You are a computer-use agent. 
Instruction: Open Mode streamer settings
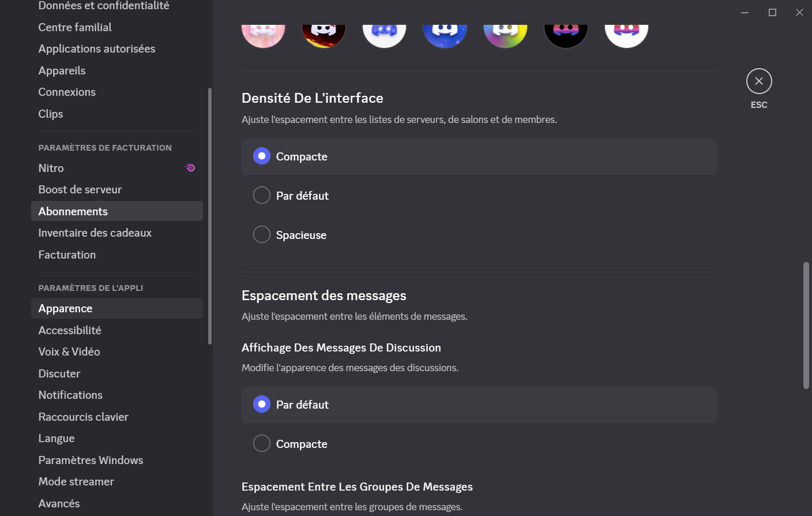coord(76,481)
